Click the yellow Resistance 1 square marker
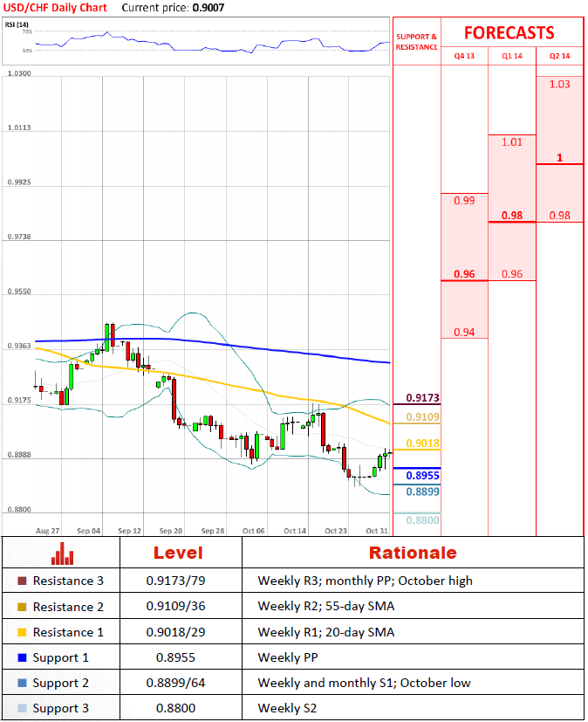This screenshot has width=588, height=722. click(x=22, y=632)
